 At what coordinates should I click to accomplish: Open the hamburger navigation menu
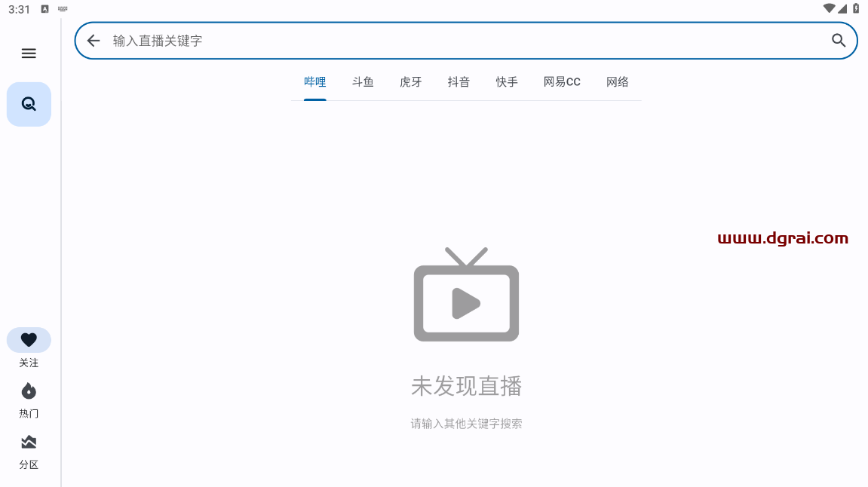point(29,54)
